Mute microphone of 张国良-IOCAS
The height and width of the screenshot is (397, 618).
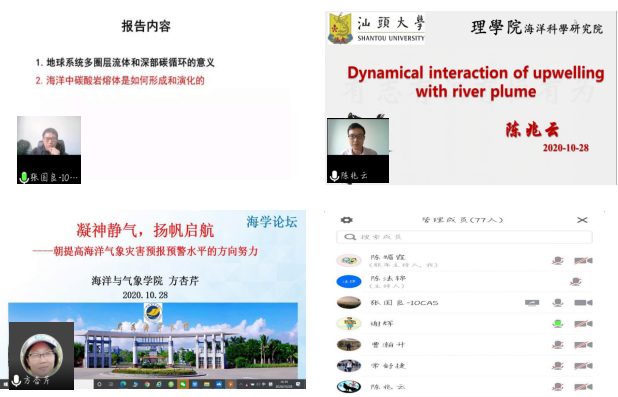557,303
